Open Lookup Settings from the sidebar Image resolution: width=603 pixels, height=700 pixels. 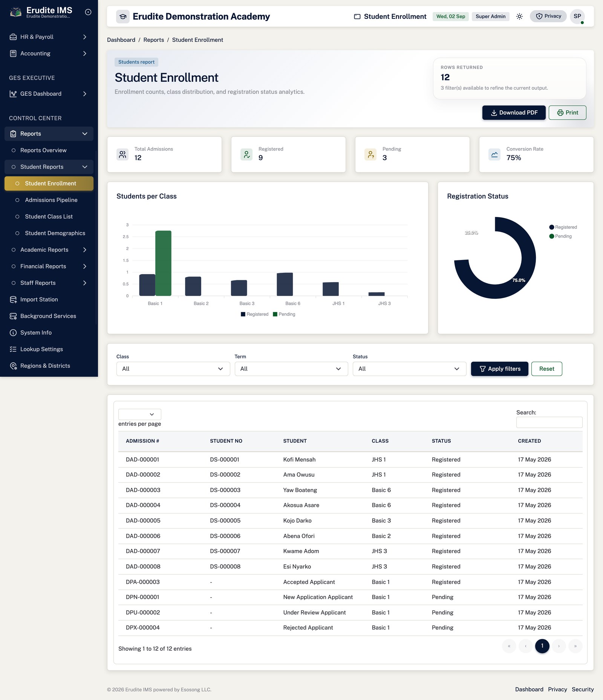(x=49, y=349)
